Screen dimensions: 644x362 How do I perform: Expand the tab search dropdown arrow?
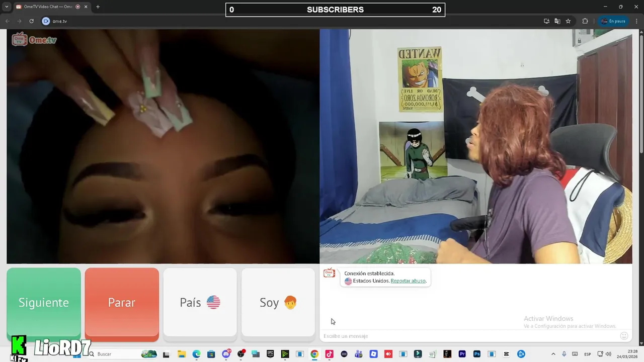7,7
